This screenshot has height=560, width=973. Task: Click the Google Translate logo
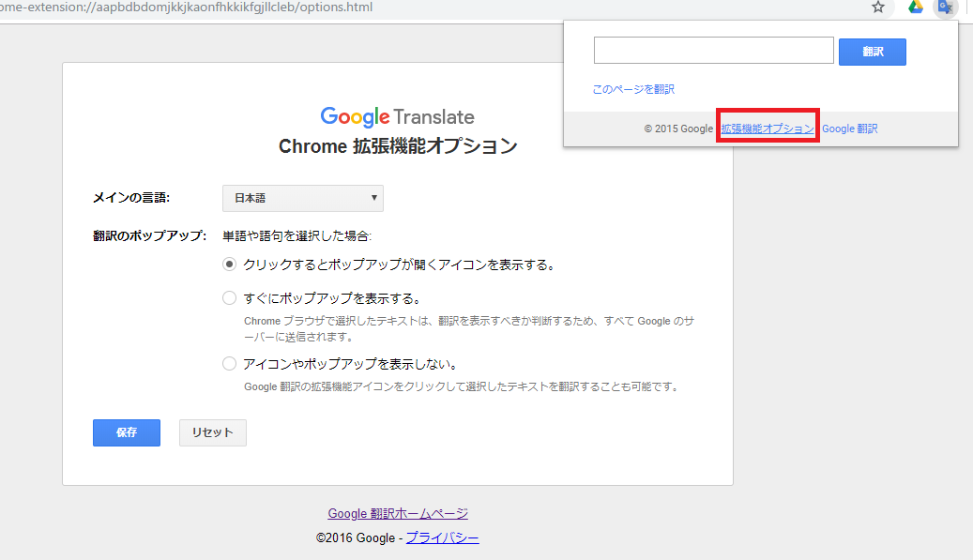(x=397, y=116)
